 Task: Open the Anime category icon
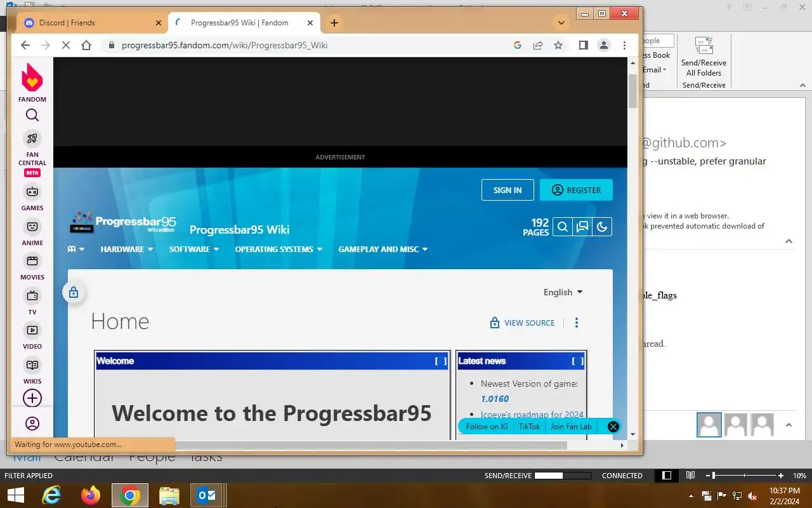click(x=32, y=226)
